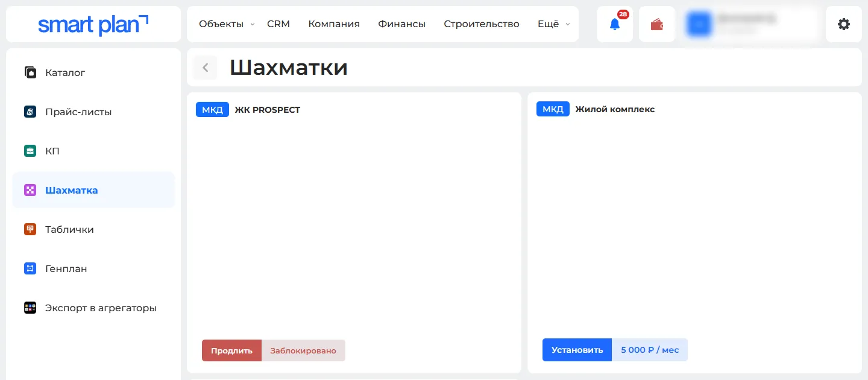Select Генплан in the sidebar
The height and width of the screenshot is (380, 868).
[93, 268]
